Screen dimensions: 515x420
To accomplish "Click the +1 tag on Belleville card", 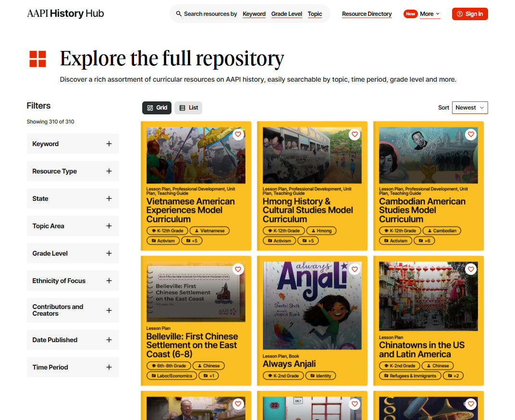I will click(x=208, y=376).
